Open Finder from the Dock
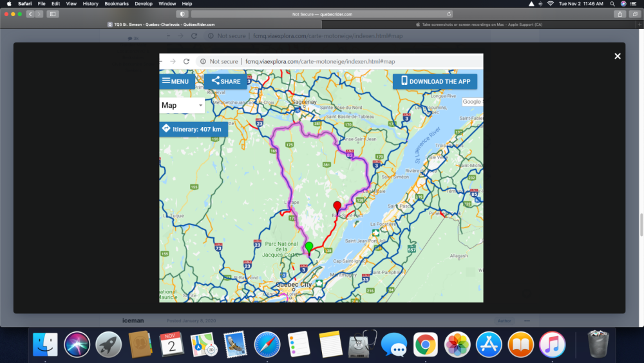644x363 pixels. pyautogui.click(x=45, y=344)
